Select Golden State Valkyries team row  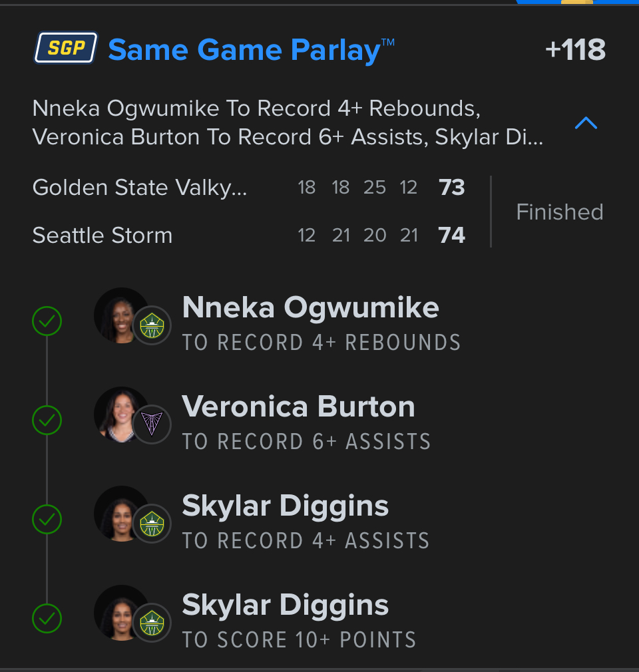pyautogui.click(x=140, y=188)
